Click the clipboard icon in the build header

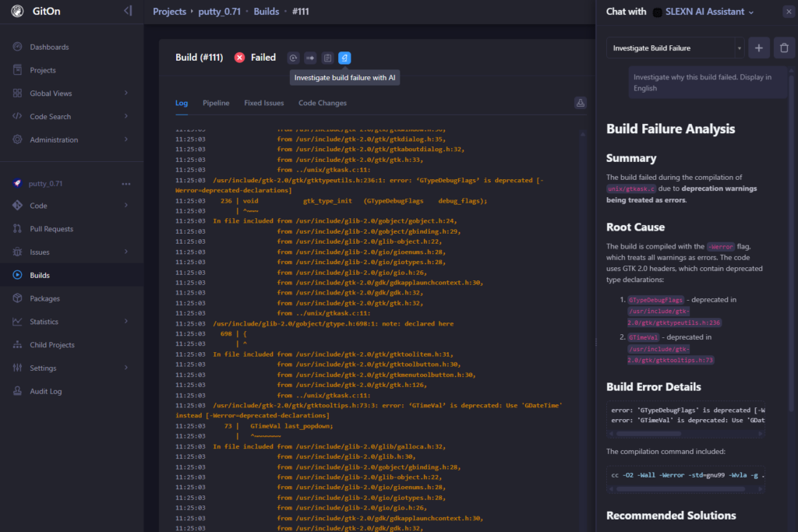(x=327, y=58)
